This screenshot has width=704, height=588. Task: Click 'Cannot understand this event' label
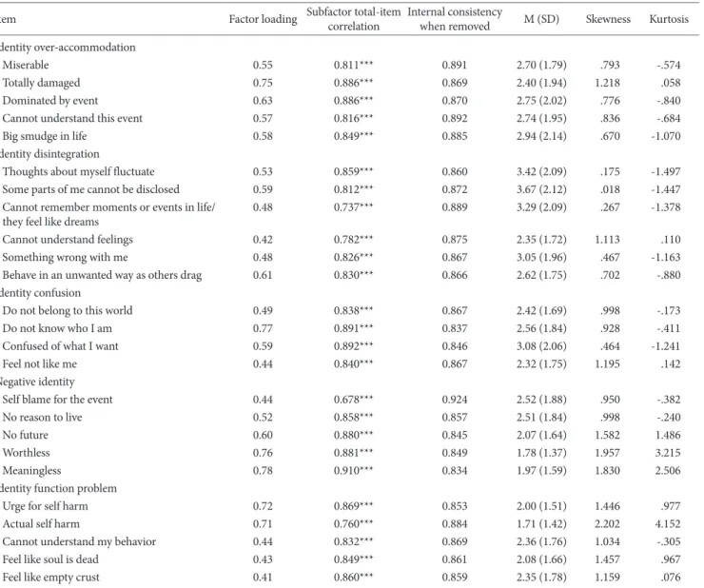pos(72,119)
